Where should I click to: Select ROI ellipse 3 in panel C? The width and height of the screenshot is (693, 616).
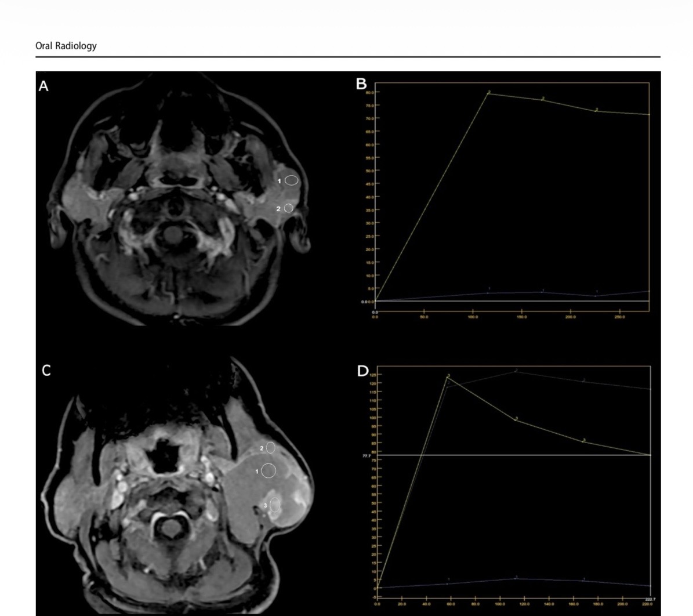(275, 505)
